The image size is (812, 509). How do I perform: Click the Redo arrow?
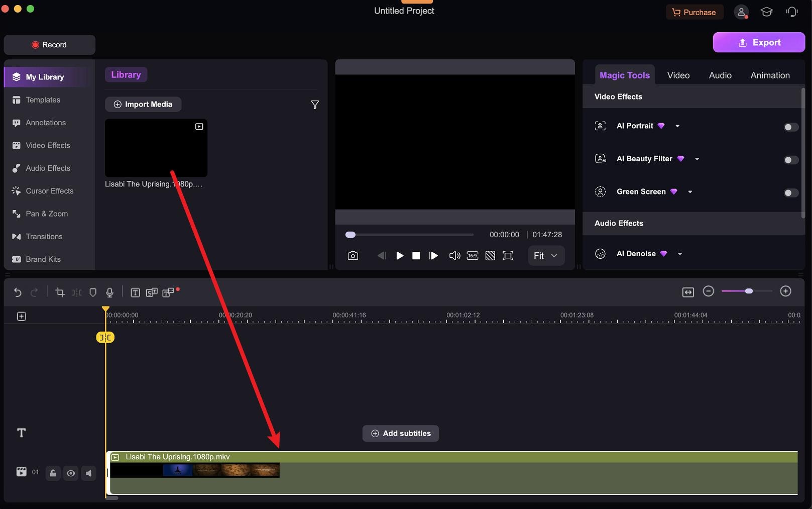click(x=34, y=292)
